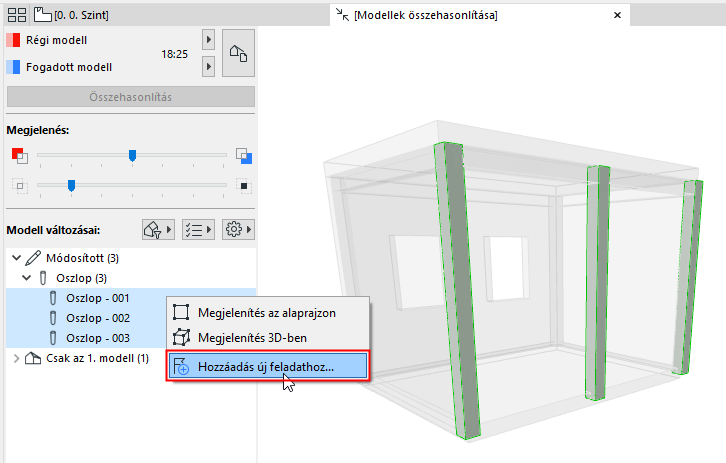Click the model swap/select icon button
Screen dimensions: 726x463
point(238,53)
